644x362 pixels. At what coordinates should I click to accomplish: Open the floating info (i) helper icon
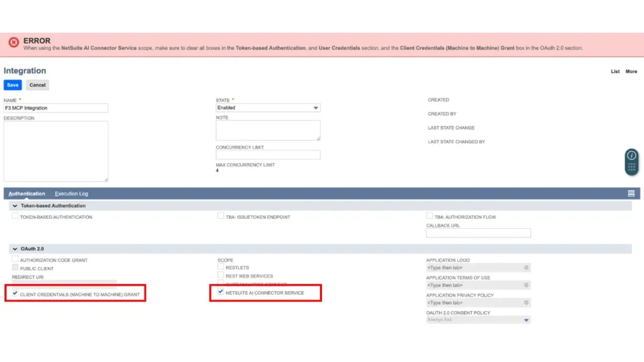click(x=631, y=155)
